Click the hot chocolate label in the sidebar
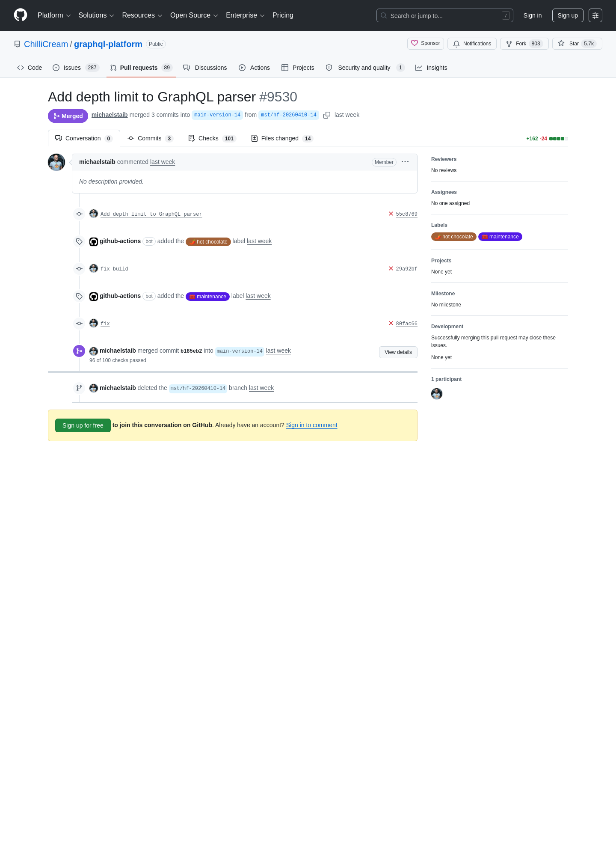 point(453,237)
